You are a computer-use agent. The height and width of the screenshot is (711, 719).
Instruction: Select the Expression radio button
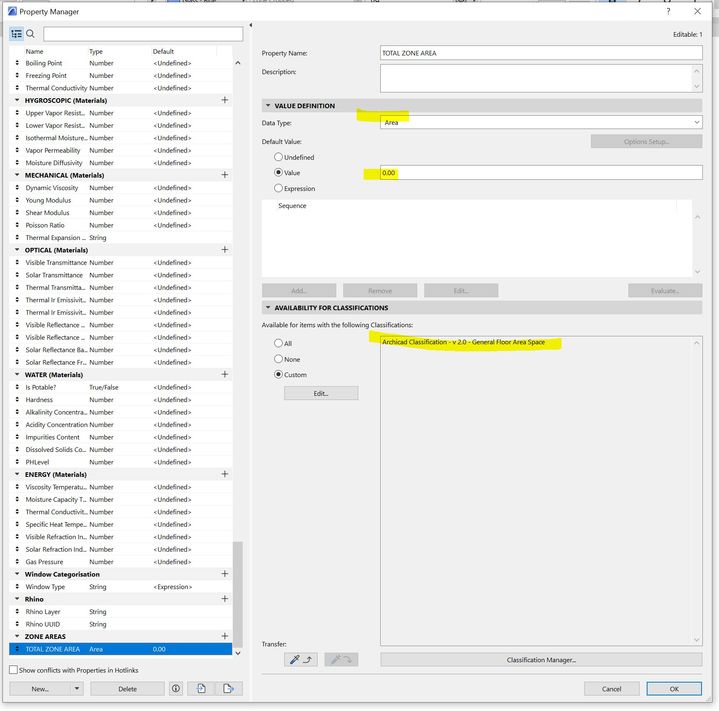click(x=278, y=188)
